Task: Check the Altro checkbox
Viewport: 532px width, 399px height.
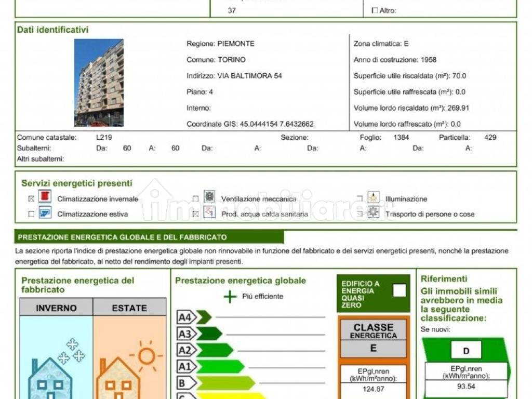Action: click(x=375, y=10)
